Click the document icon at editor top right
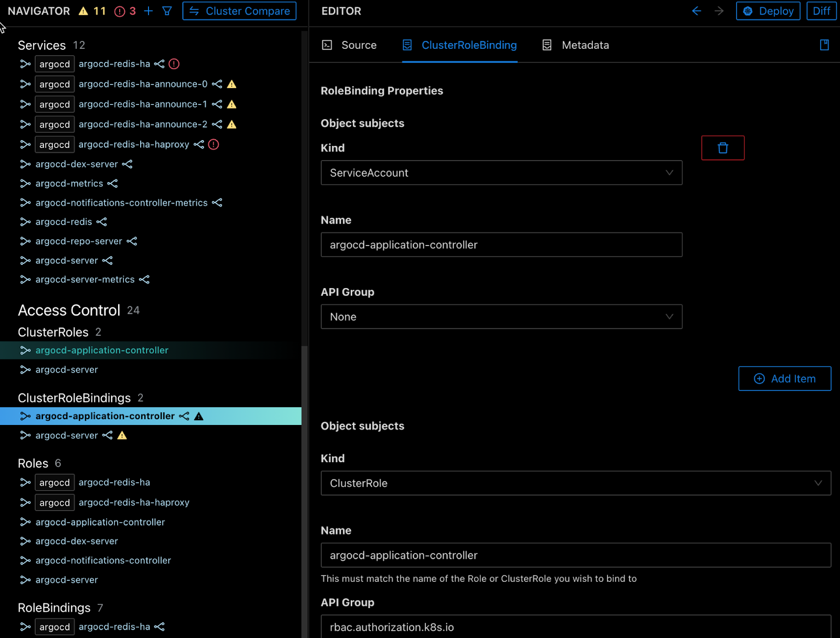 click(x=824, y=45)
